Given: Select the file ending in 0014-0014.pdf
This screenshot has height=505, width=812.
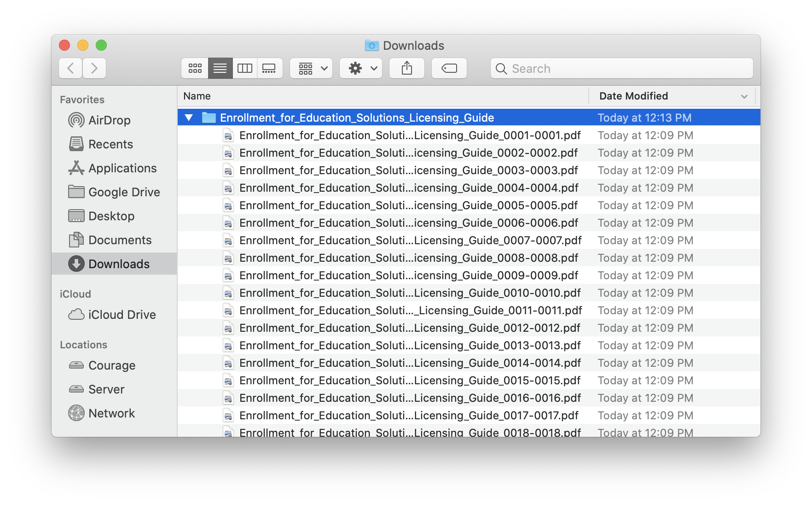Looking at the screenshot, I should 469,363.
